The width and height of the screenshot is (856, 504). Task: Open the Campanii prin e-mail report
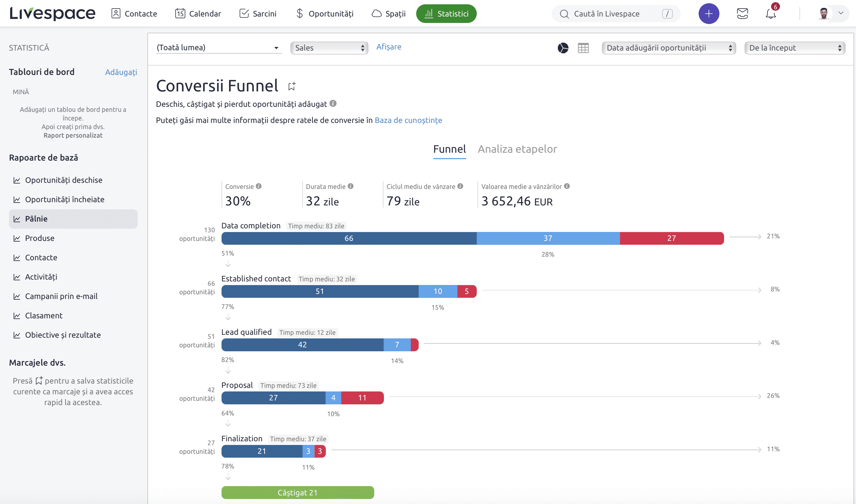[73, 296]
